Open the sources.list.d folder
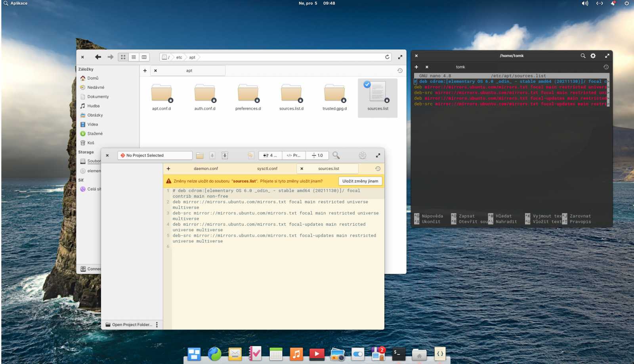The height and width of the screenshot is (364, 634). 291,97
